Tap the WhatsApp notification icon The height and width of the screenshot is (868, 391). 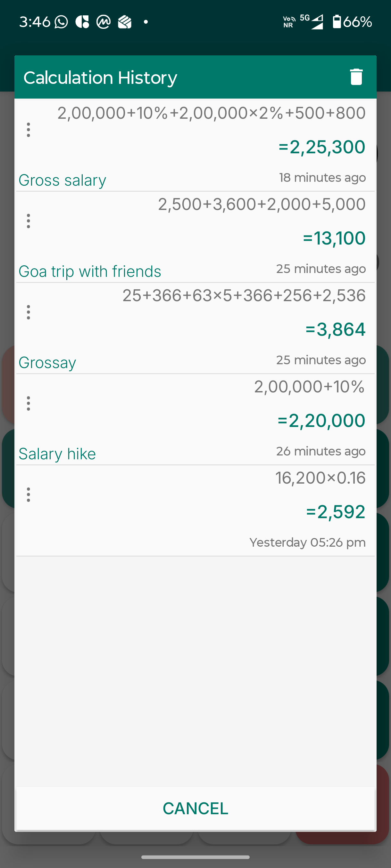(61, 22)
